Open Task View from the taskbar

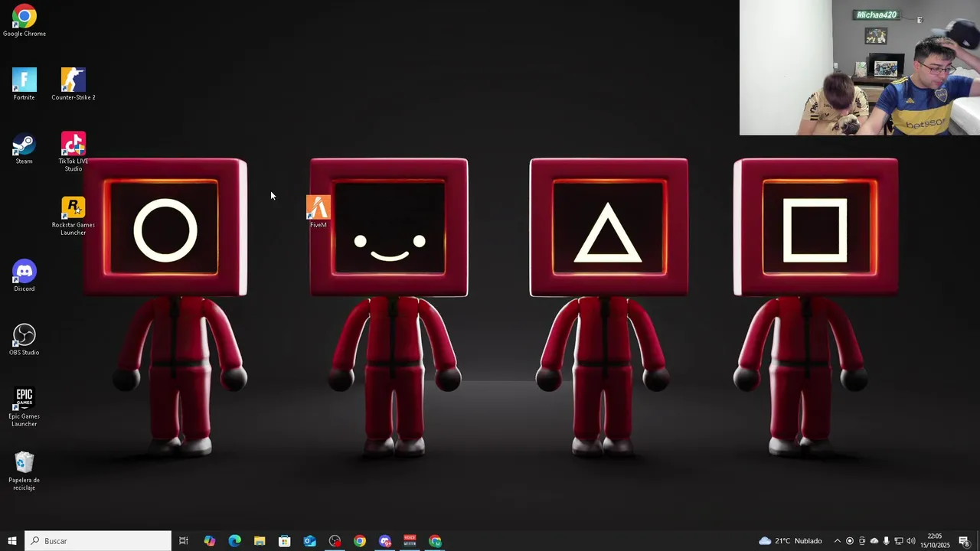tap(184, 541)
